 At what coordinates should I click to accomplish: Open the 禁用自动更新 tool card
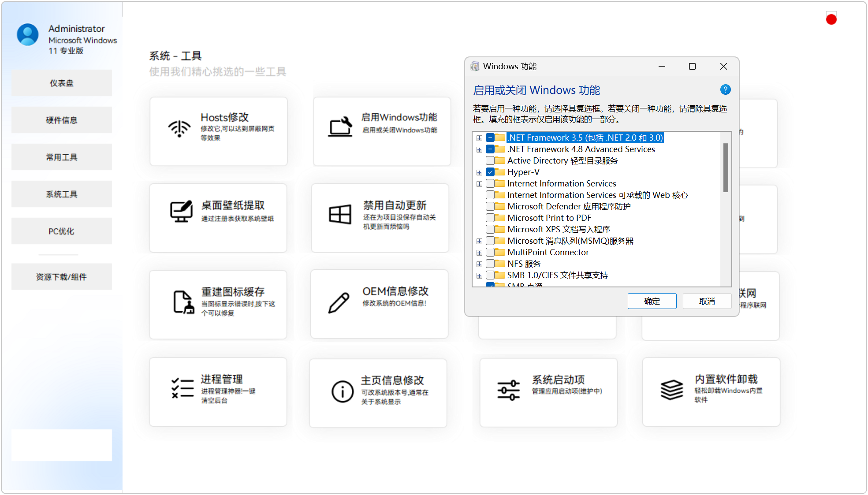(x=380, y=218)
